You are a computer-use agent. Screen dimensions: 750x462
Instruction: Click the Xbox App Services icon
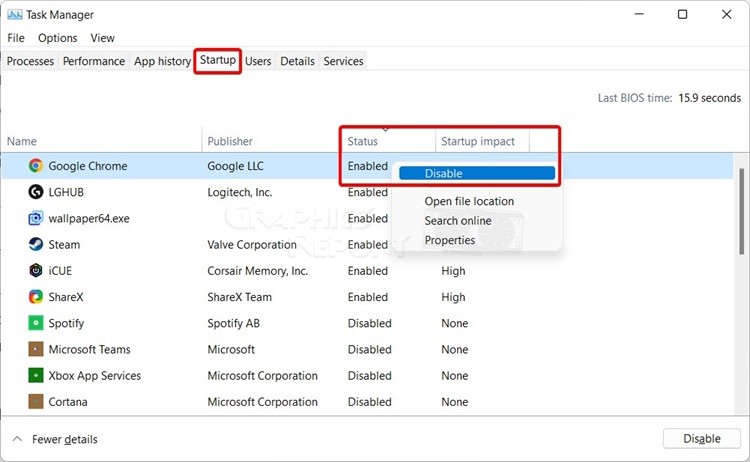click(35, 375)
